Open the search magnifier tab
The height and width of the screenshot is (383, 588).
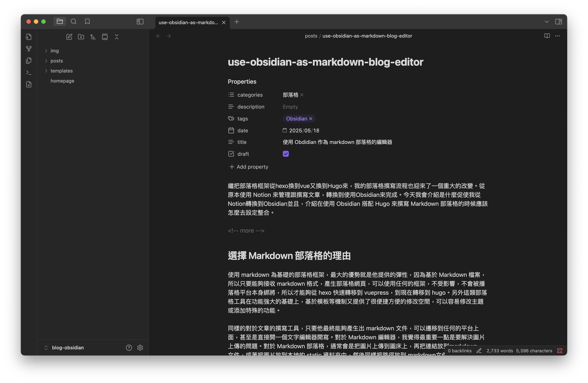pos(74,22)
